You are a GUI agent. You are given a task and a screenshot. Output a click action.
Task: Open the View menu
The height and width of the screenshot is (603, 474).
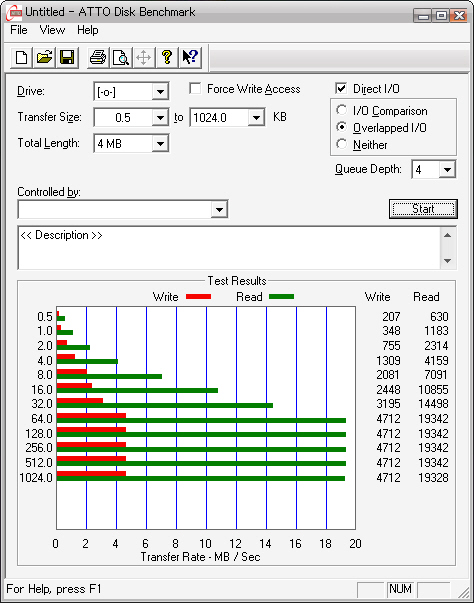[52, 30]
